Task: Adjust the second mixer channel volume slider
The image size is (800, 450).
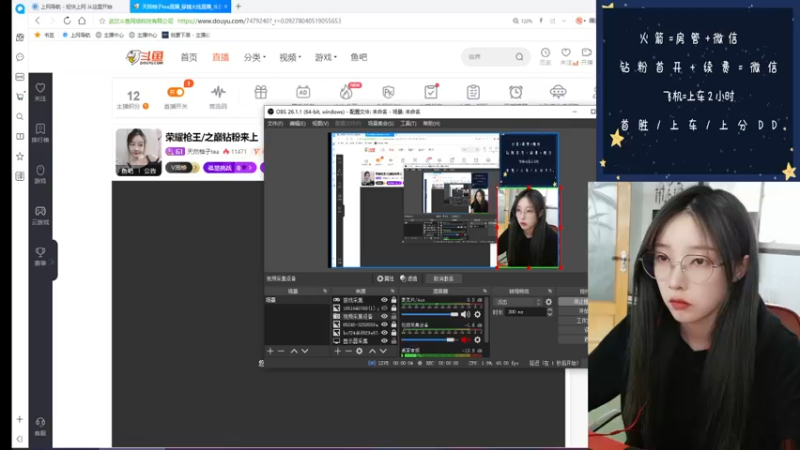Action: click(430, 339)
